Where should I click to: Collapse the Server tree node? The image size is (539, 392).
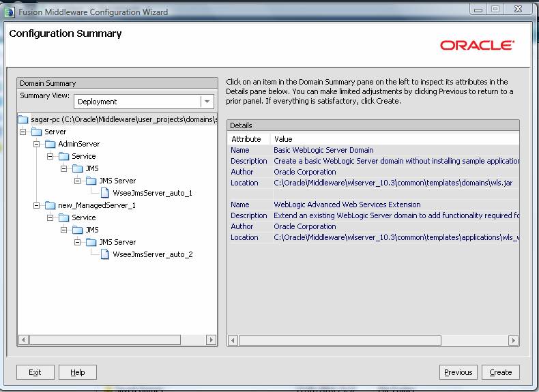23,132
